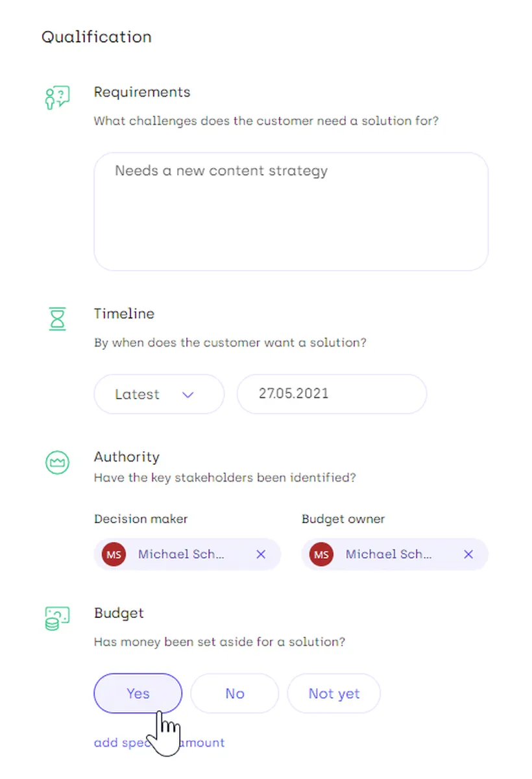The image size is (532, 779).
Task: Click the MS avatar under Decision maker
Action: [x=113, y=554]
